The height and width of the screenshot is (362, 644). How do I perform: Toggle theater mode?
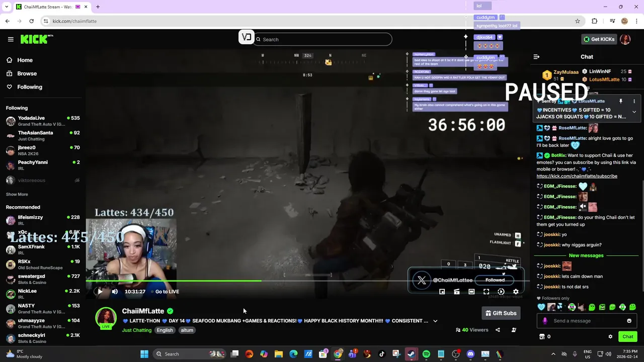(471, 292)
